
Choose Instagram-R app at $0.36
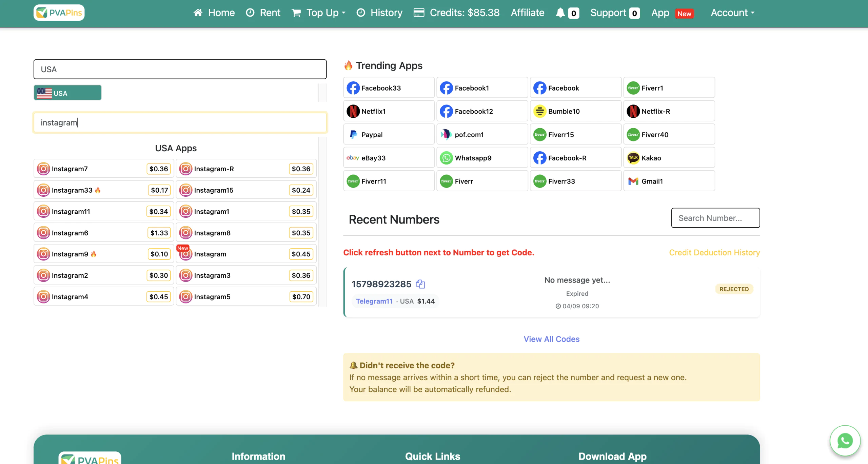click(246, 169)
